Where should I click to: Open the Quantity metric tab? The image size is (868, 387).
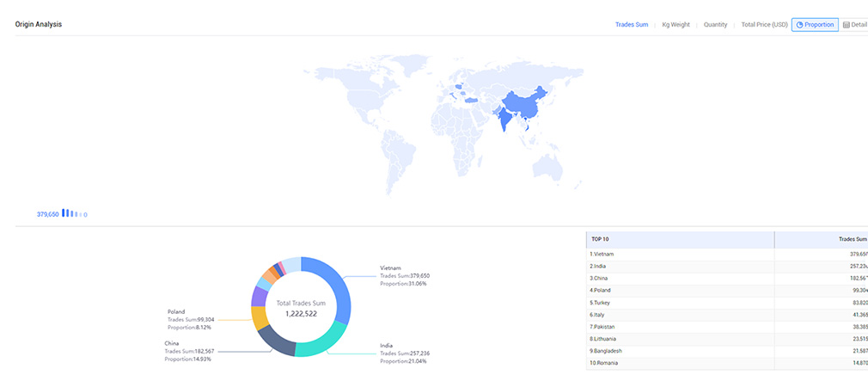pos(715,25)
